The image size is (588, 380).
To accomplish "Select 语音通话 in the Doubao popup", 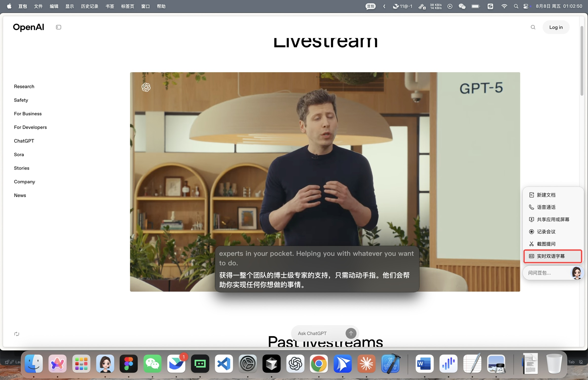I will pyautogui.click(x=553, y=207).
